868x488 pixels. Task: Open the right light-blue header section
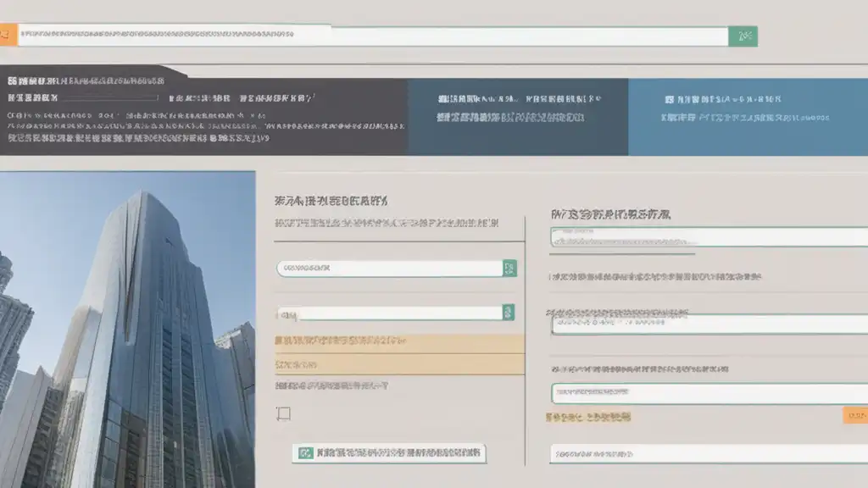click(x=748, y=117)
